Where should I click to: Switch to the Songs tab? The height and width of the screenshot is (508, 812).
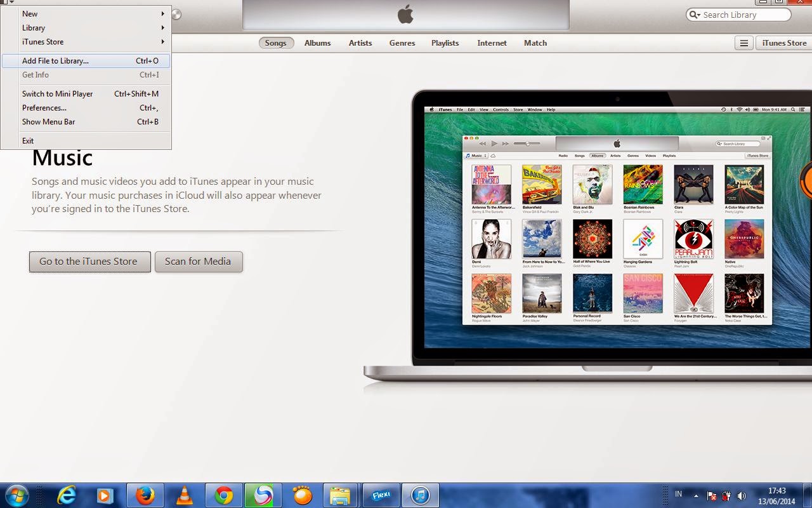coord(276,43)
